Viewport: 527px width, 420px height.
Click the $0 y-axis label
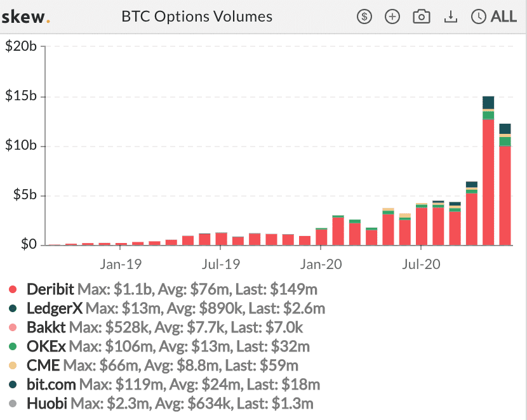point(29,244)
